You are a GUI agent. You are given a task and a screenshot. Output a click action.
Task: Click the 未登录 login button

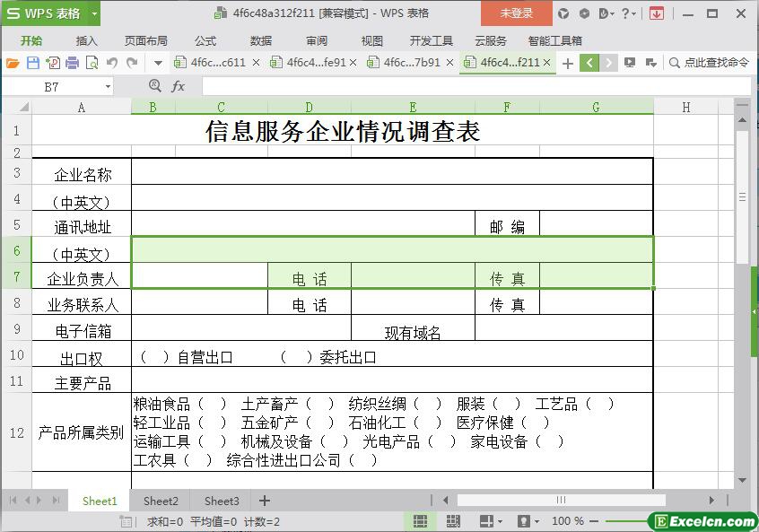click(516, 13)
